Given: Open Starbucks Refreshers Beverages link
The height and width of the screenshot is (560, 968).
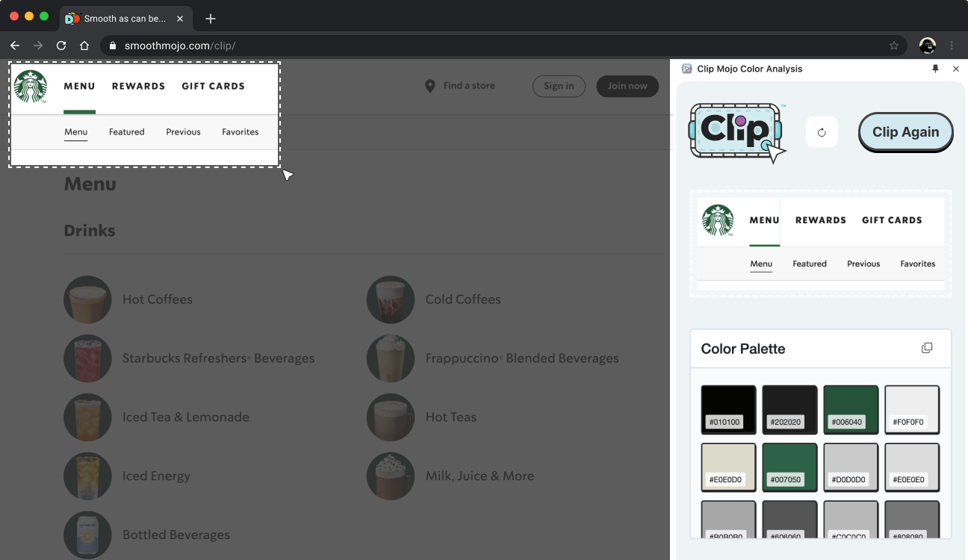Looking at the screenshot, I should point(218,358).
